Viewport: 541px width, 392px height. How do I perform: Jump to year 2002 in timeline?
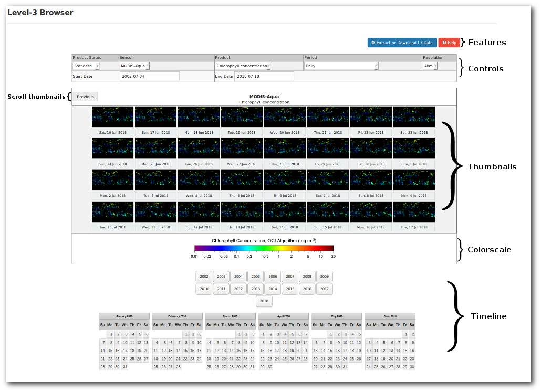click(204, 277)
